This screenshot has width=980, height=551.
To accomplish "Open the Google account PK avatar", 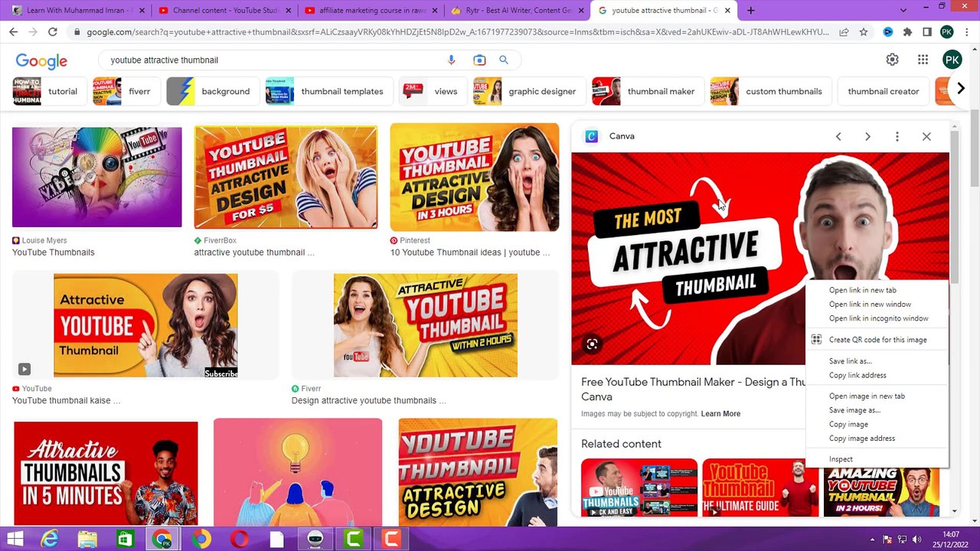I will click(x=952, y=60).
